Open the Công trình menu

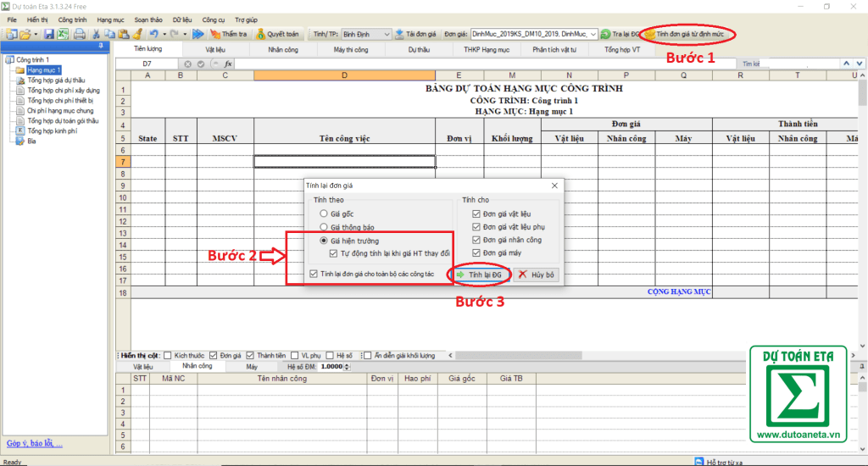point(73,20)
